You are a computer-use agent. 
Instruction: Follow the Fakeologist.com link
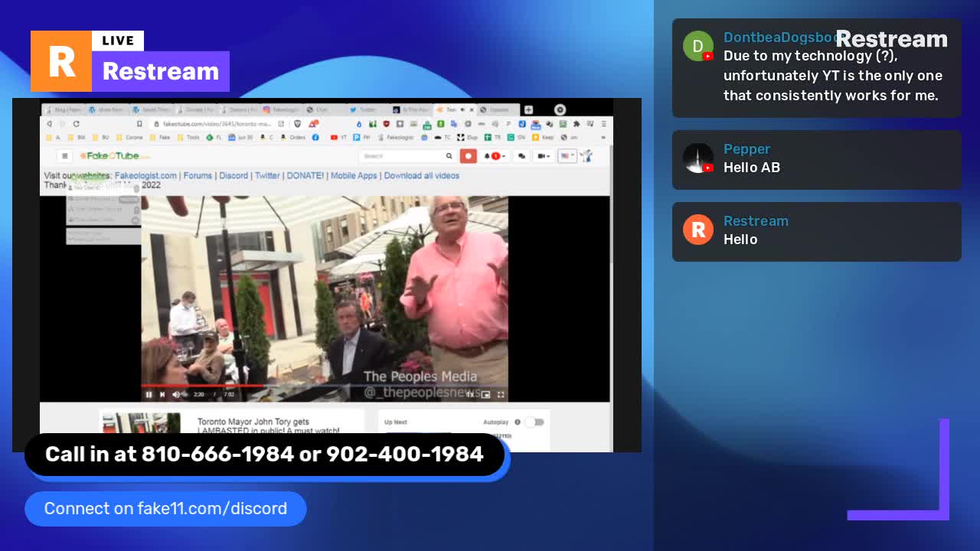(145, 175)
